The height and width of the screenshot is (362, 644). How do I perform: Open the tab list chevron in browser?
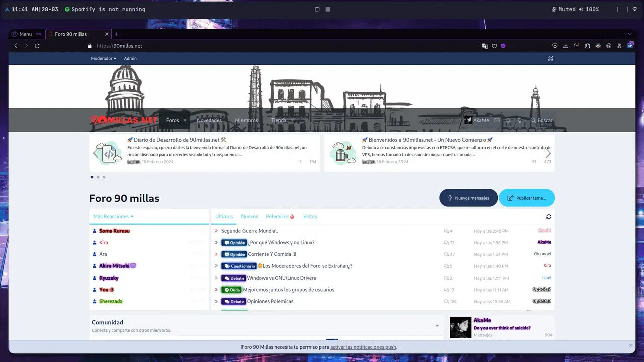click(629, 34)
